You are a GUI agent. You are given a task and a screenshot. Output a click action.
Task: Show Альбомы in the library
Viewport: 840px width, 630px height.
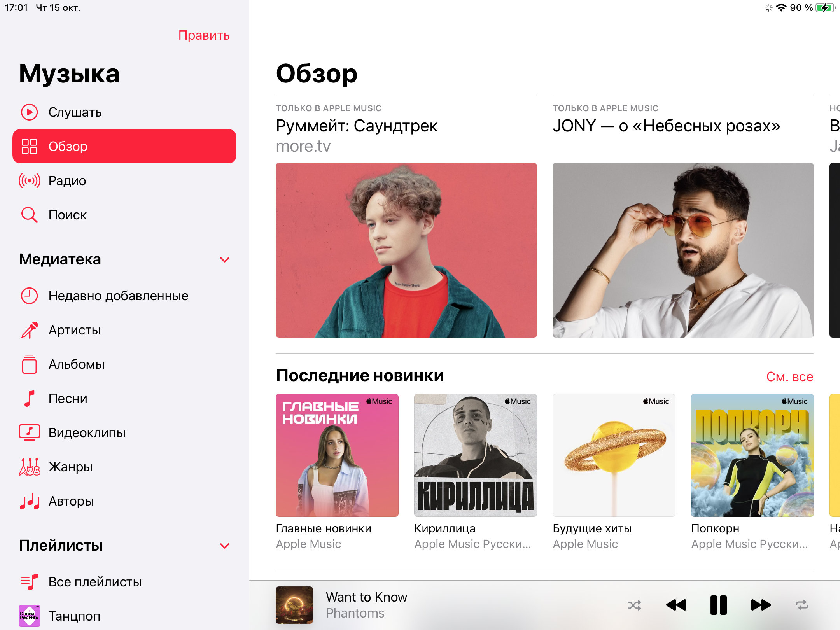click(124, 364)
